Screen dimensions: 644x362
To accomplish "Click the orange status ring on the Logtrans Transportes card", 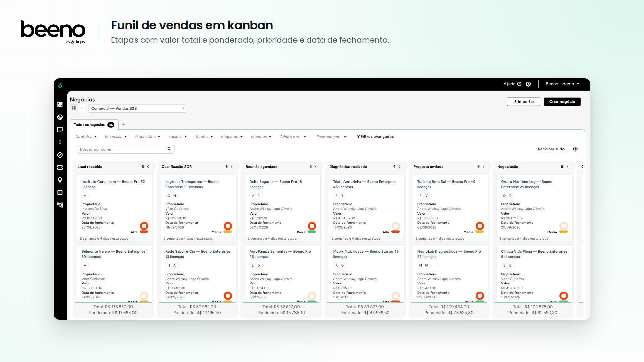I will click(228, 226).
